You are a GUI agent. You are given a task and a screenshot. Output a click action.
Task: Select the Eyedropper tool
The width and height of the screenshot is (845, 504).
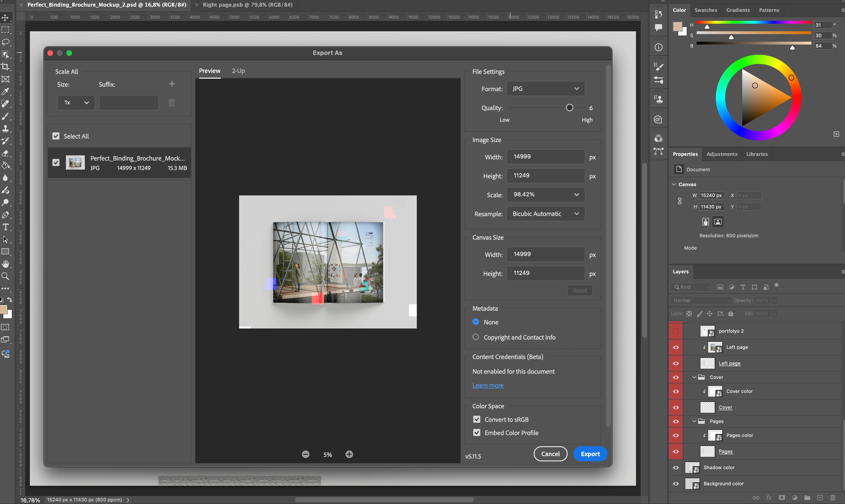coord(5,91)
